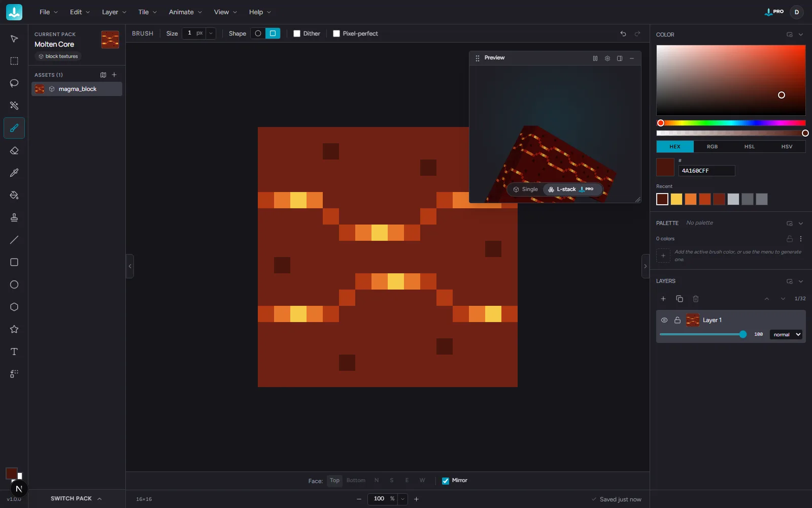Zoom in with plus button
Screen dimensions: 812x508
[417, 499]
